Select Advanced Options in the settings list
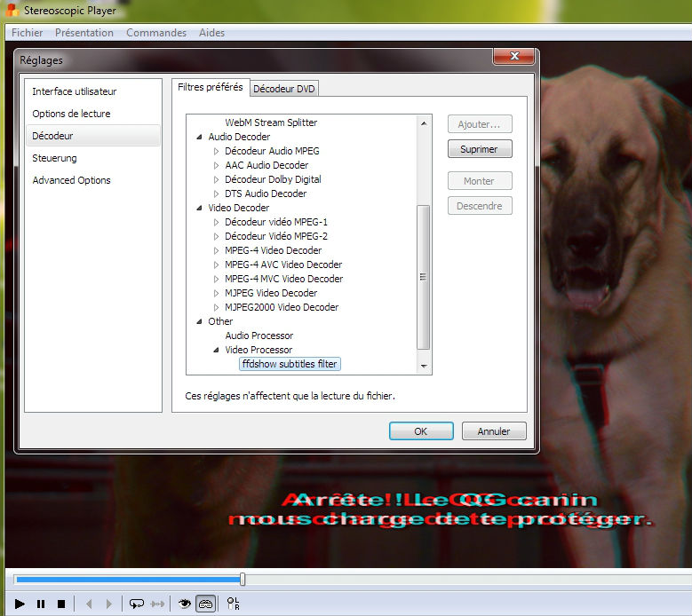 pyautogui.click(x=72, y=180)
